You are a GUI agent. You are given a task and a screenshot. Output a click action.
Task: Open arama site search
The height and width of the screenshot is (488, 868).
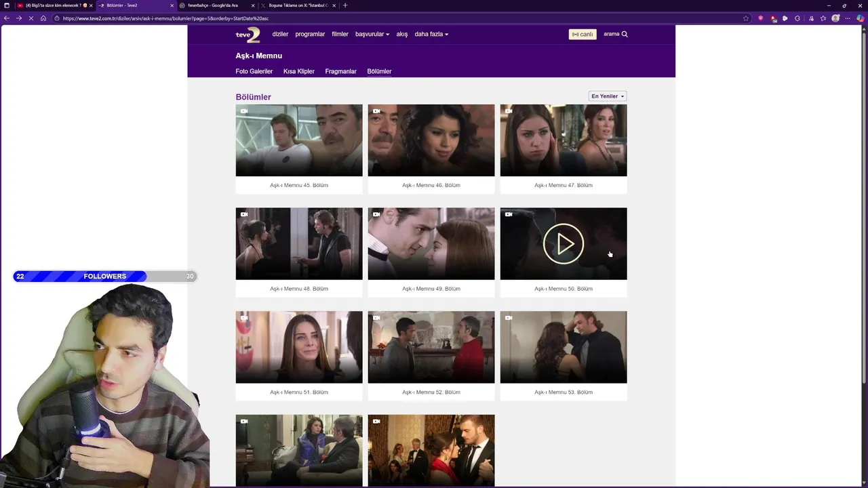[616, 34]
